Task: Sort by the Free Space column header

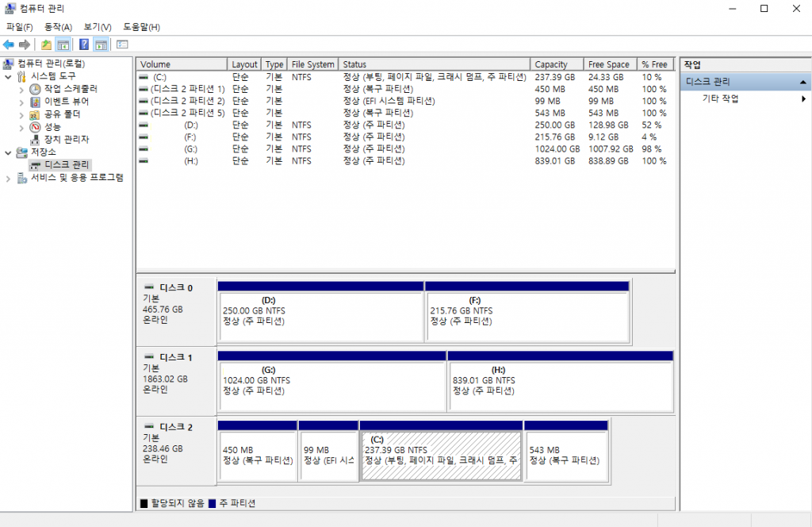Action: point(611,64)
